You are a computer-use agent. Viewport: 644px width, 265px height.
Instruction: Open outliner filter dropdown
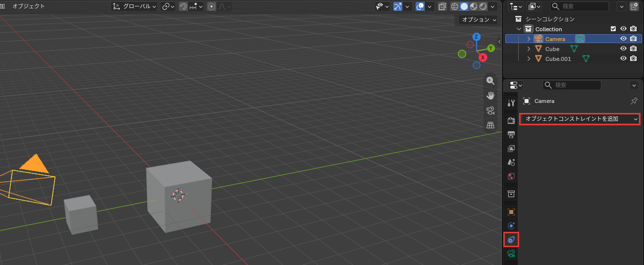tap(622, 6)
